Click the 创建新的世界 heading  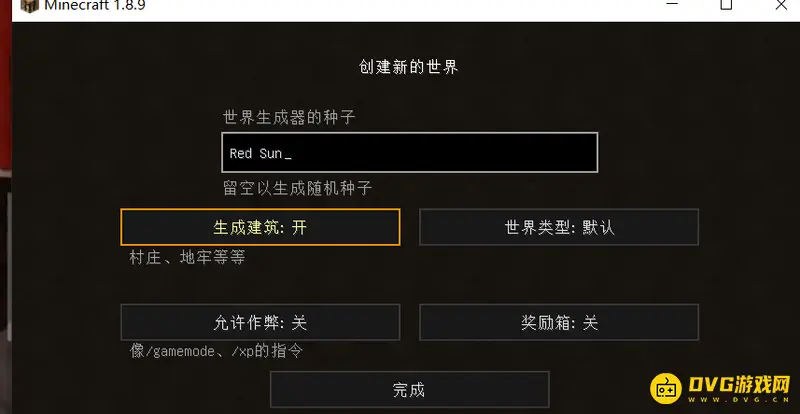point(409,67)
